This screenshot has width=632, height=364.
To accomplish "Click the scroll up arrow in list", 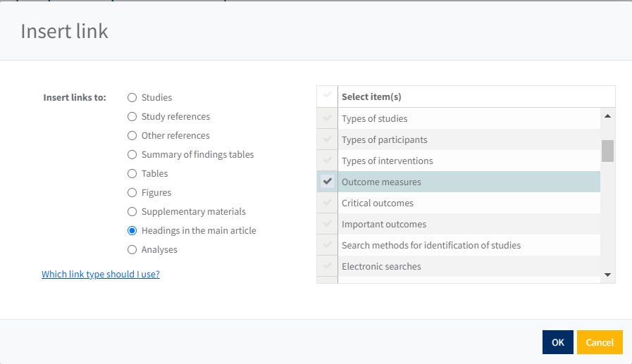I will (607, 115).
